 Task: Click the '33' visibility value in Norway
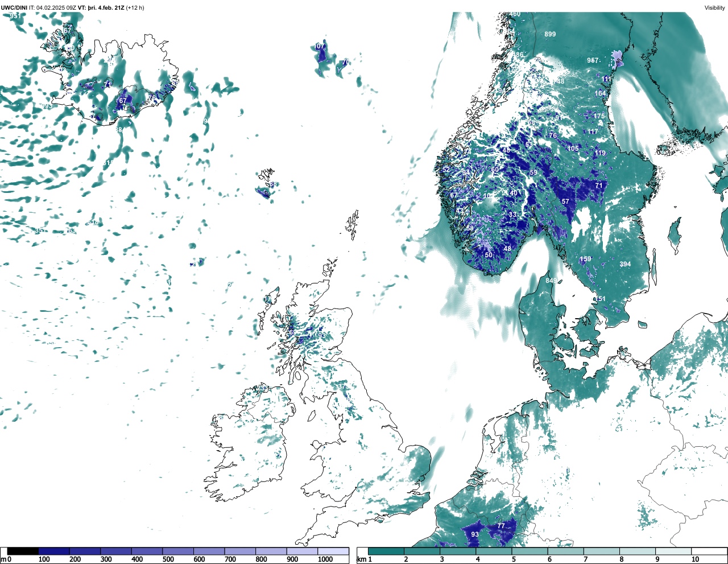(512, 215)
